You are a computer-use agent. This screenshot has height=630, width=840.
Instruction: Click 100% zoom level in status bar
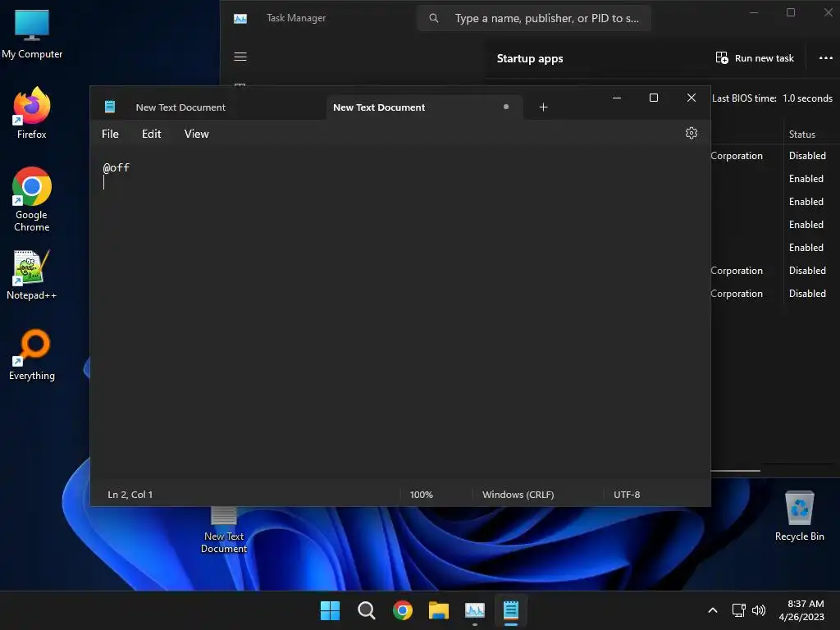[x=421, y=495]
